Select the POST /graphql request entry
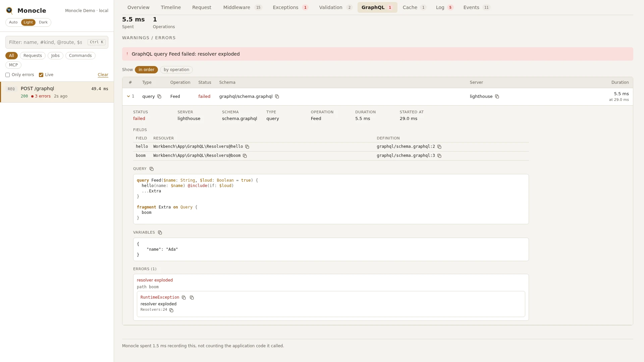 point(57,92)
